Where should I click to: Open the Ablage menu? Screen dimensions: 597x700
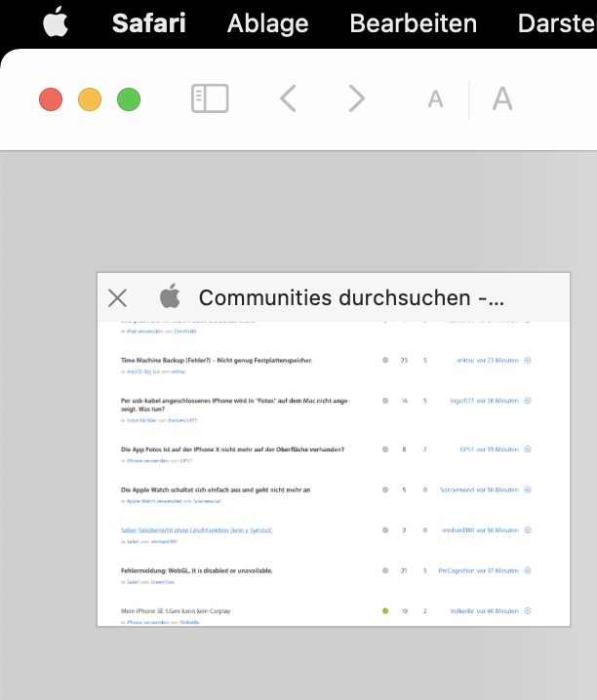coord(268,23)
